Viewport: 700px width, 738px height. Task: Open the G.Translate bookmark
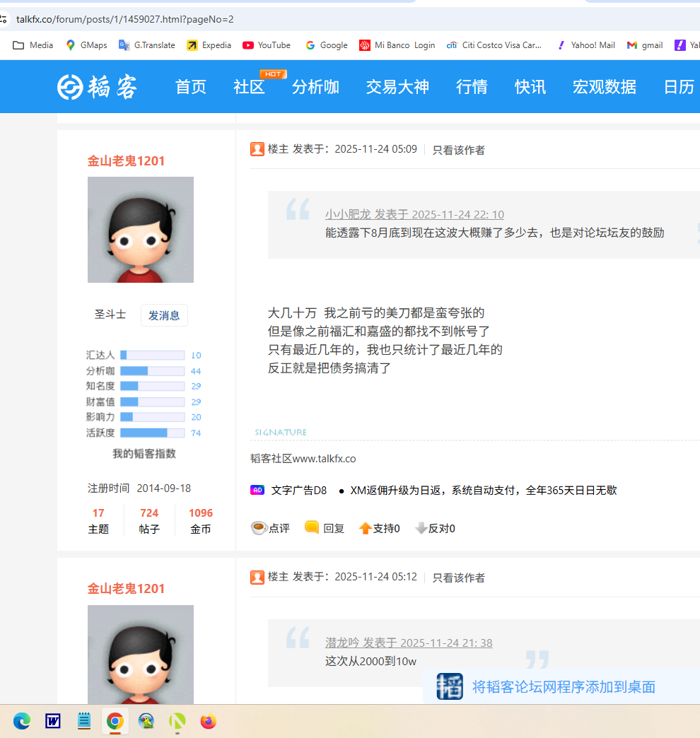coord(147,45)
